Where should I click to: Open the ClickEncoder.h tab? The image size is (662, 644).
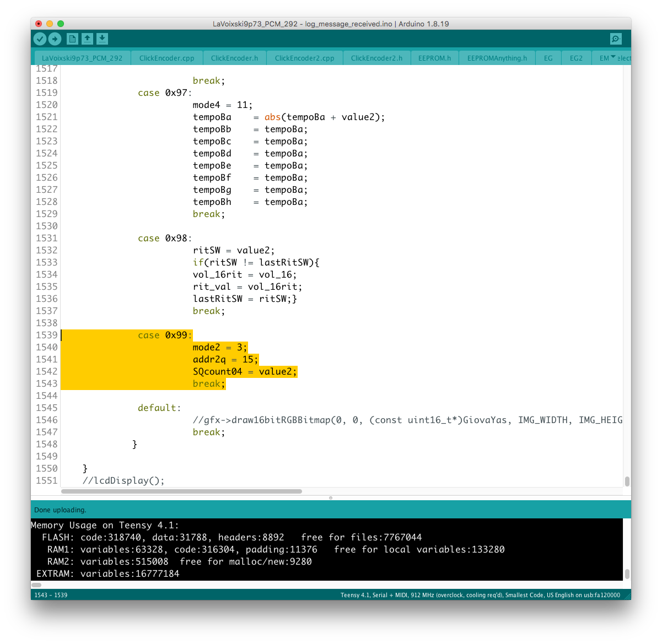coord(234,58)
